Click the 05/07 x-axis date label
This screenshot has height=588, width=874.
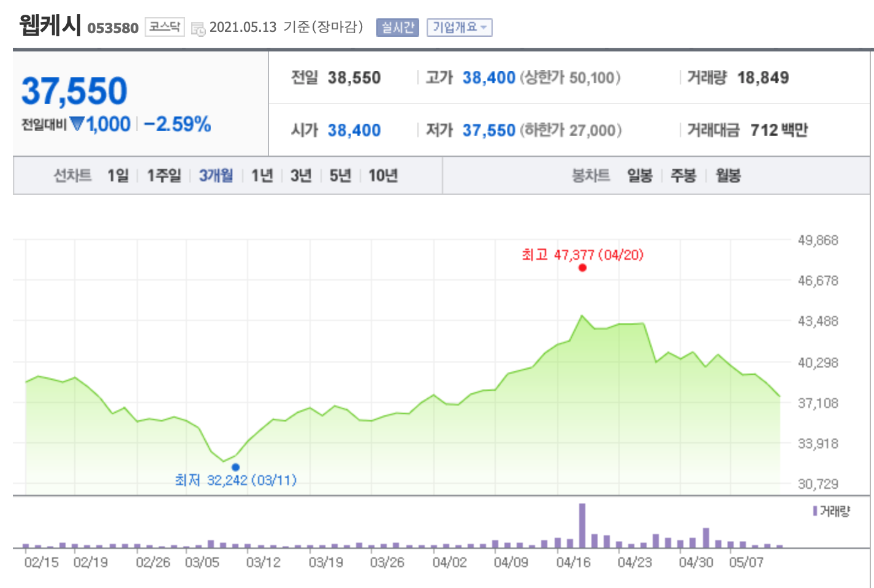[746, 562]
